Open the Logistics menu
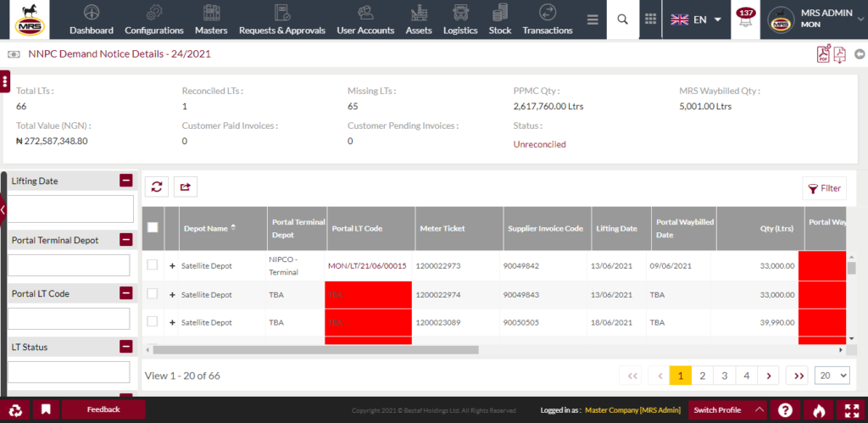The height and width of the screenshot is (423, 868). point(460,20)
